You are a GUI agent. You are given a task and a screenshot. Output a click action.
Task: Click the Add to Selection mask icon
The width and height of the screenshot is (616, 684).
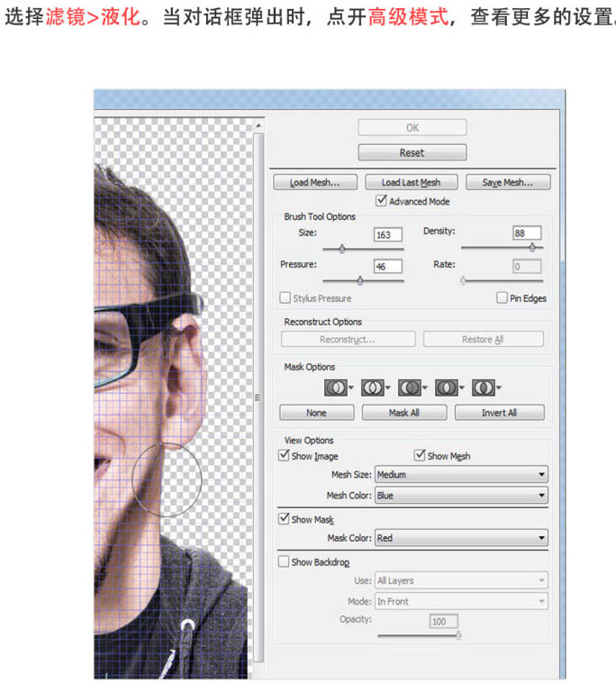pyautogui.click(x=372, y=388)
